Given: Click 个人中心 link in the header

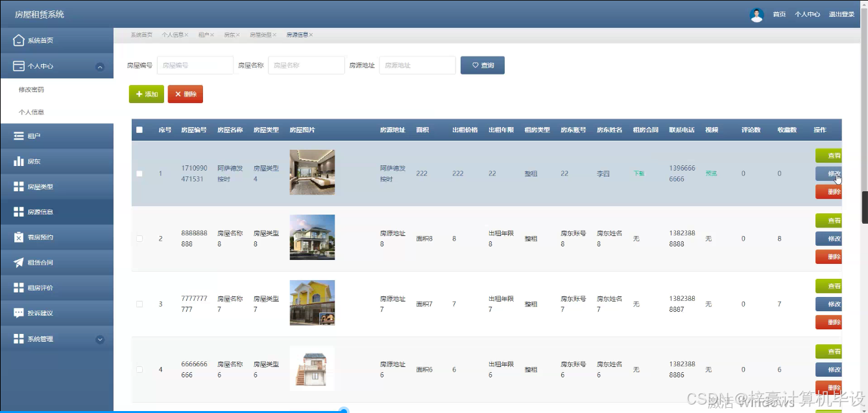Looking at the screenshot, I should 807,14.
